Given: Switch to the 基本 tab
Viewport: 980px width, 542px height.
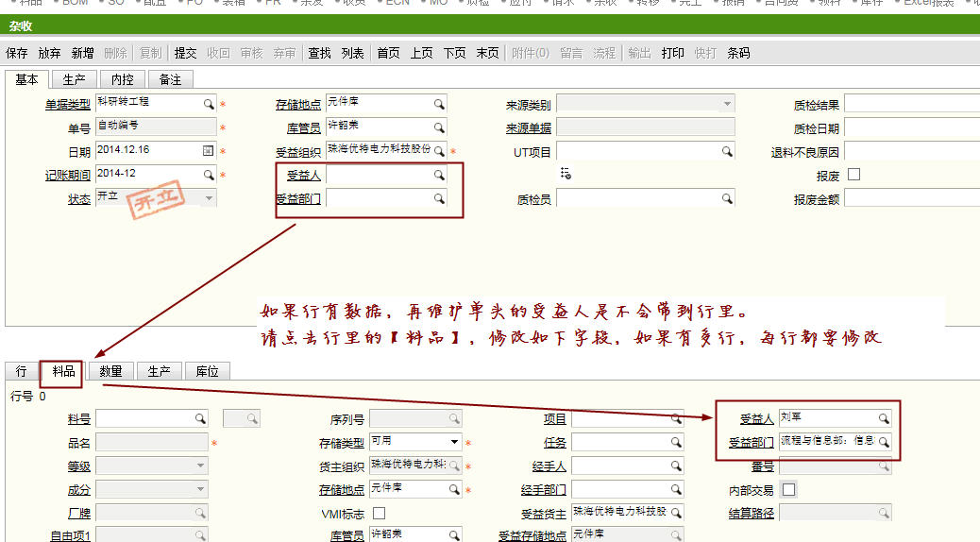Looking at the screenshot, I should (26, 79).
